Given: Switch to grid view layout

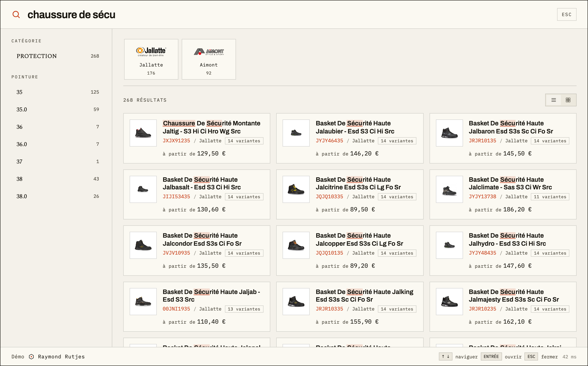Looking at the screenshot, I should (568, 100).
